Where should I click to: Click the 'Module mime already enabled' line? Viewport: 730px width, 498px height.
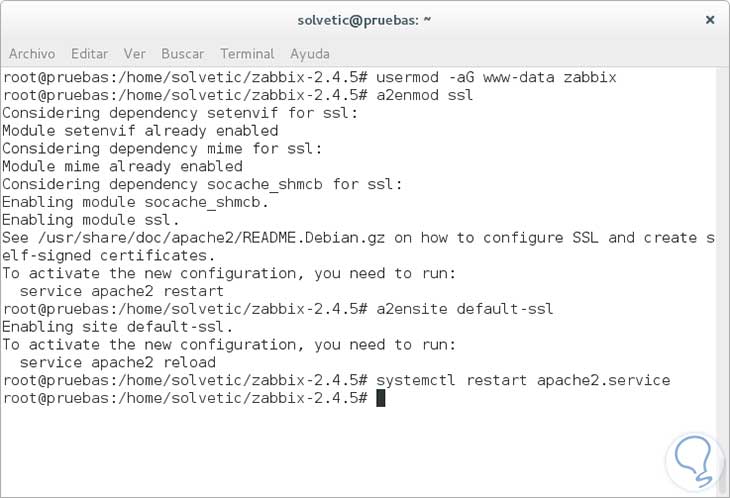tap(122, 166)
